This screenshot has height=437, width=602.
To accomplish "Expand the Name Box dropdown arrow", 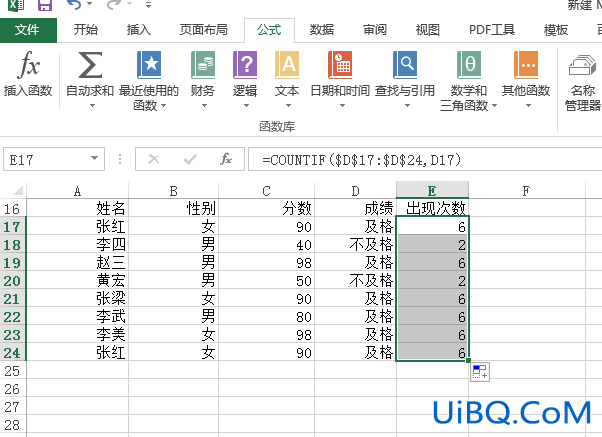I will [x=94, y=158].
